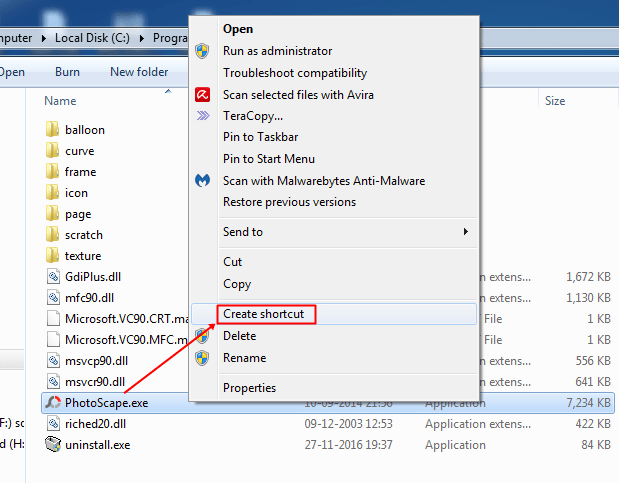Click the Microsoft.VC90.CRT file icon

[x=53, y=318]
